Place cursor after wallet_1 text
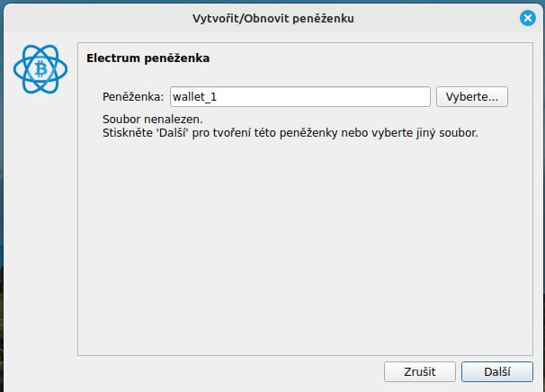Viewport: 545px width, 392px height. (x=218, y=96)
